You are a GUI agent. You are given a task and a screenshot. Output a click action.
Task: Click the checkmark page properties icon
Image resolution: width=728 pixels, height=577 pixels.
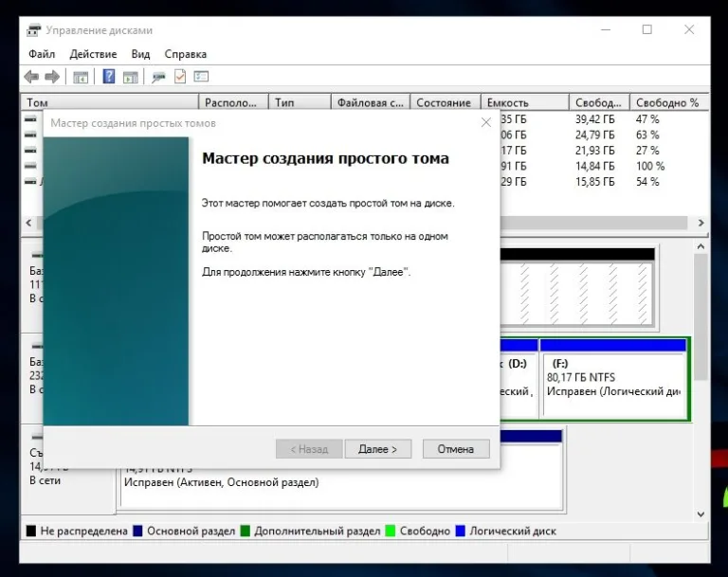tap(180, 77)
